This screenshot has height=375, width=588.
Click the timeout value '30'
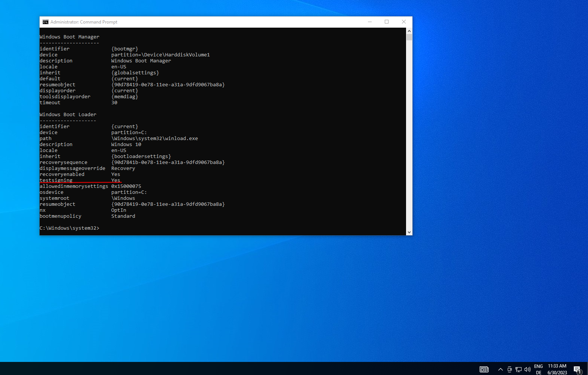[114, 103]
